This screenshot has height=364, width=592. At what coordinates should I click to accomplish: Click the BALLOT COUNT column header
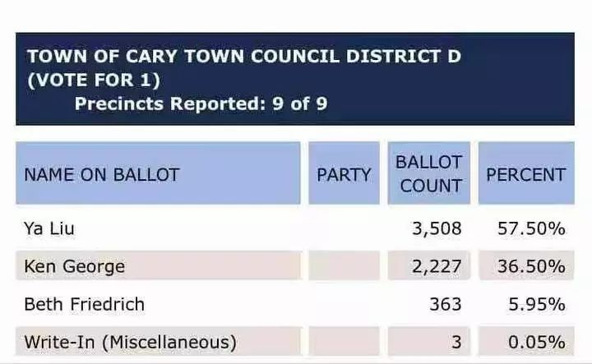tap(429, 173)
